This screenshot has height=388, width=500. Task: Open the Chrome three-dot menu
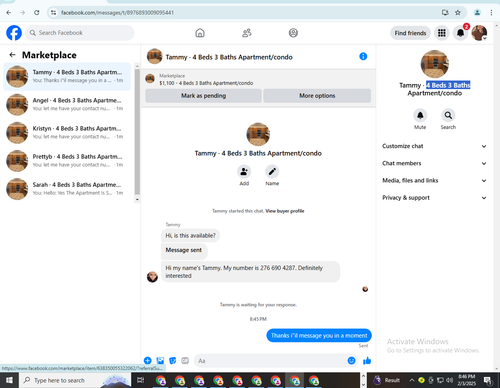point(491,13)
